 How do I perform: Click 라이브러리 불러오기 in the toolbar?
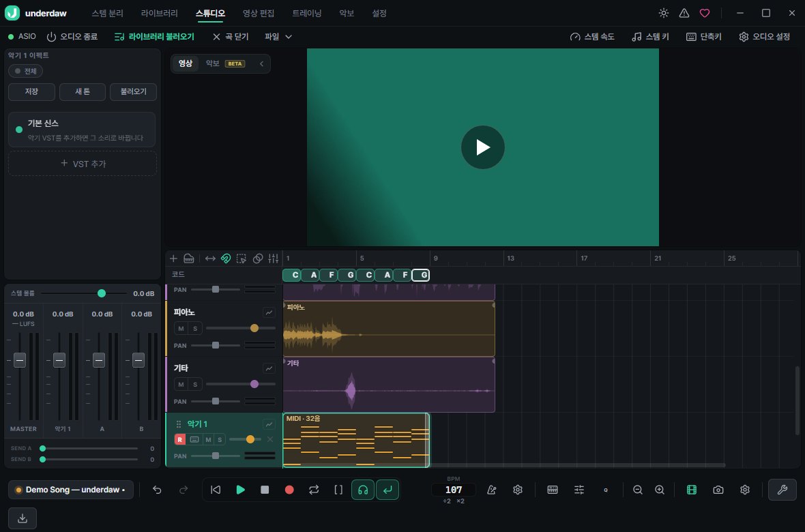[155, 36]
